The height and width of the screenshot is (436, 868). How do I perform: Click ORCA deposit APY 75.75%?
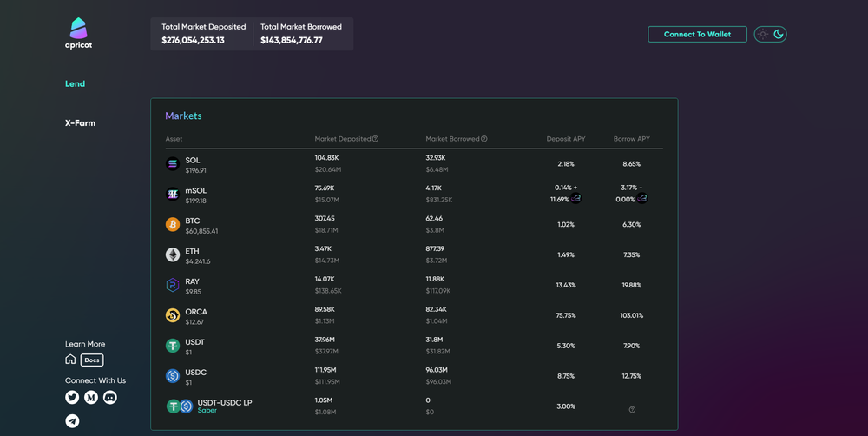pyautogui.click(x=566, y=315)
